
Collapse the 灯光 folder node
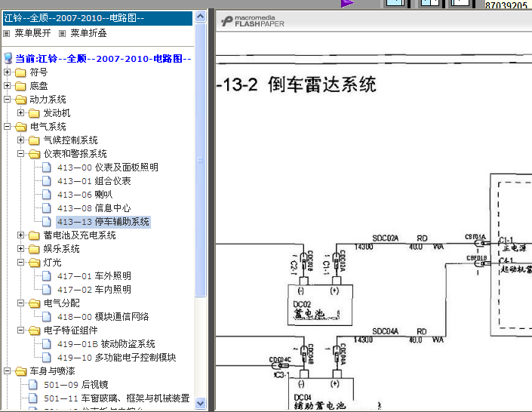(x=20, y=262)
